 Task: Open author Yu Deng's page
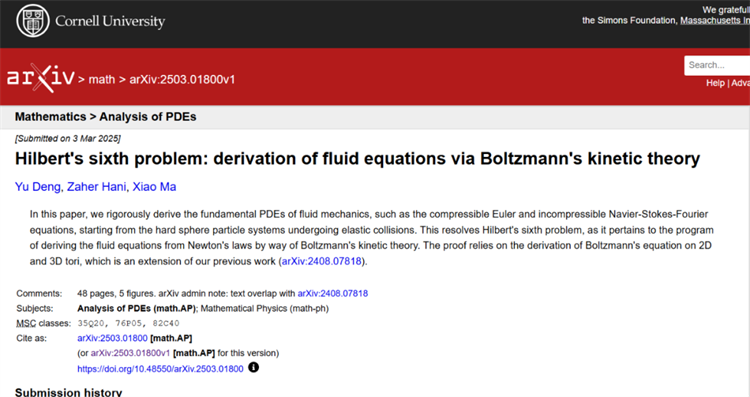point(38,187)
